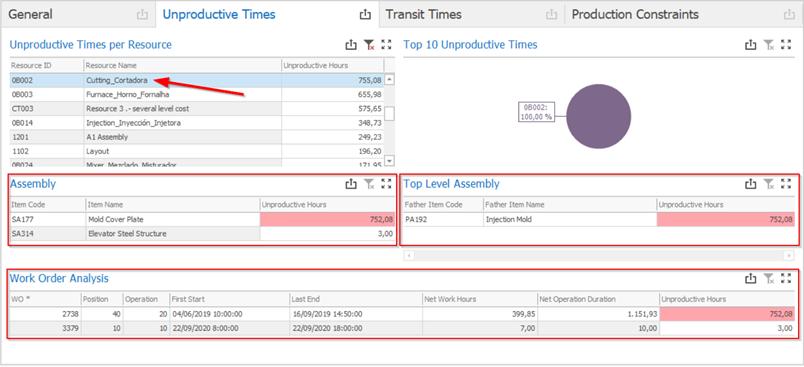Click SA177 item code cell

coord(48,219)
